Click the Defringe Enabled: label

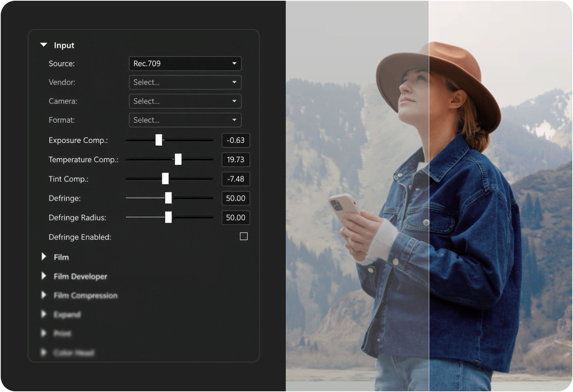[x=80, y=237]
